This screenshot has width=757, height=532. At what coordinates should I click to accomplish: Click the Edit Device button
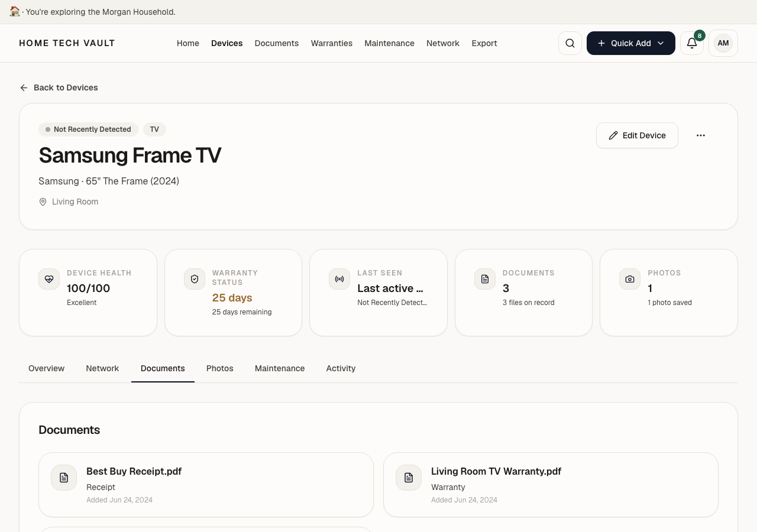point(637,135)
